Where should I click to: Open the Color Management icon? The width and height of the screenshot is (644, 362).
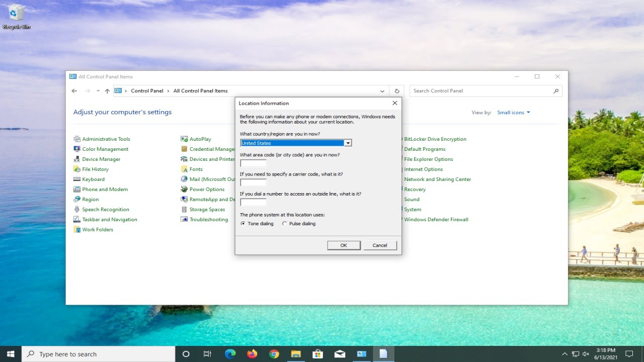tap(77, 149)
